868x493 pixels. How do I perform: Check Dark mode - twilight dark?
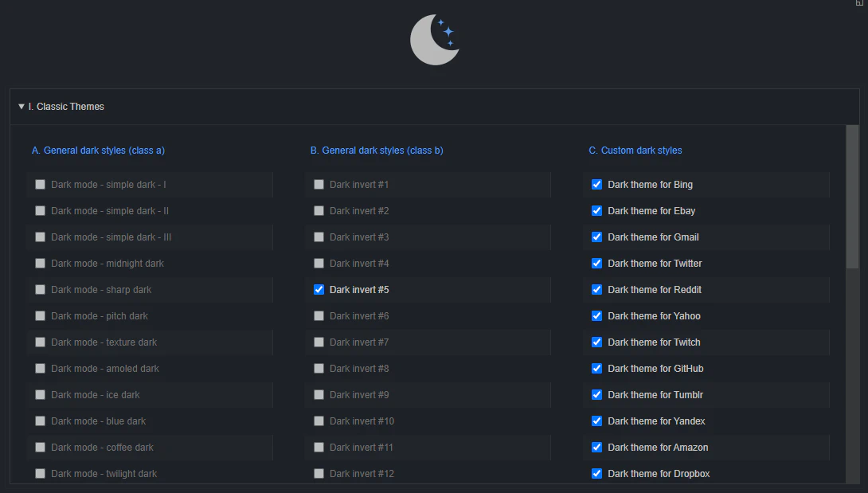[x=41, y=474]
